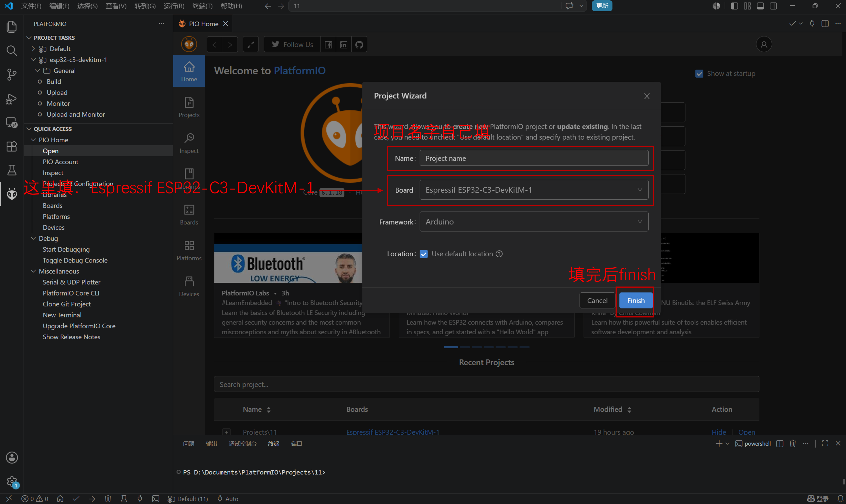Open Devices page in PIO Home sidebar
Image resolution: width=846 pixels, height=504 pixels.
tap(189, 286)
